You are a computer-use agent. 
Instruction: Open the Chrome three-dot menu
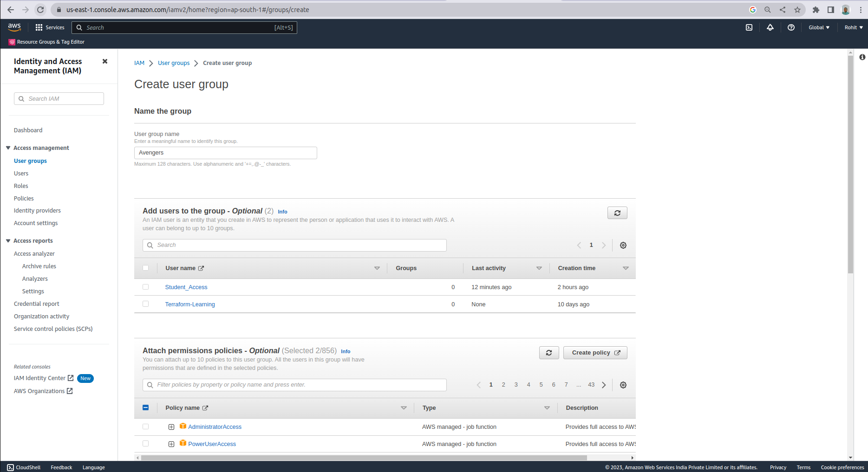tap(861, 10)
